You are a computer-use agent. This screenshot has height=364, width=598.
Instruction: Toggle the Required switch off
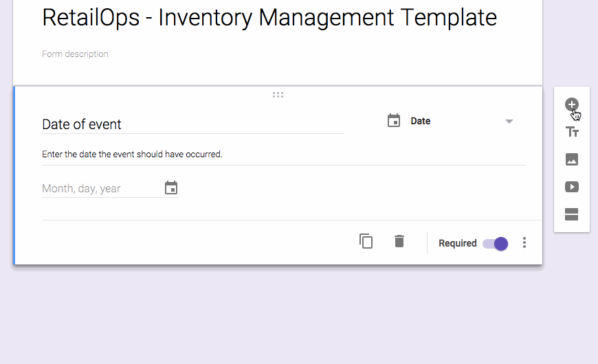[496, 243]
